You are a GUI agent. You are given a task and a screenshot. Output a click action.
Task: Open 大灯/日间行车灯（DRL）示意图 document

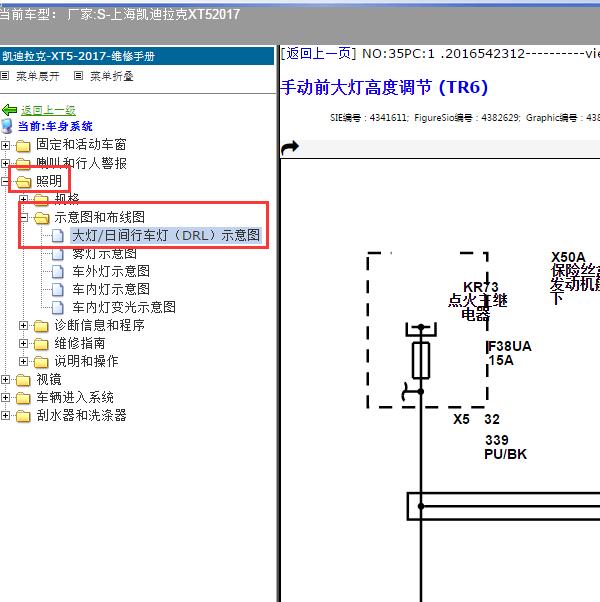(x=166, y=235)
